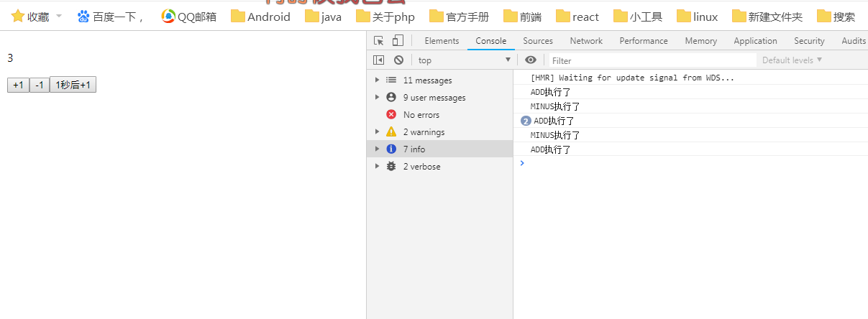Open the 新建文件夹 bookmark folder
868x319 pixels.
click(x=767, y=17)
